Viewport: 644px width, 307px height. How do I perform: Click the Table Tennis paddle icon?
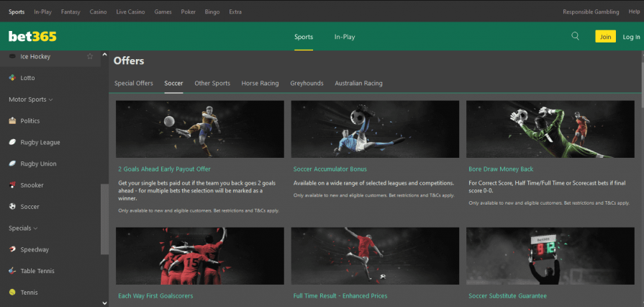(x=12, y=271)
